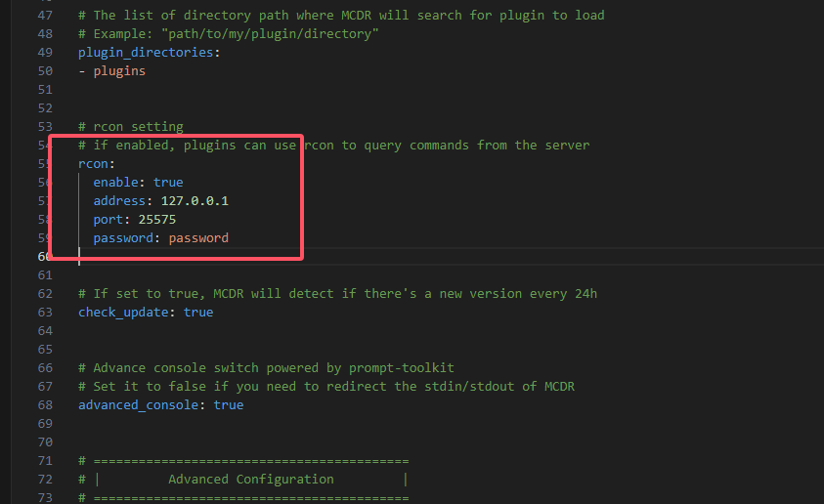This screenshot has height=504, width=824.
Task: Click the advanced_console key name
Action: click(x=138, y=404)
